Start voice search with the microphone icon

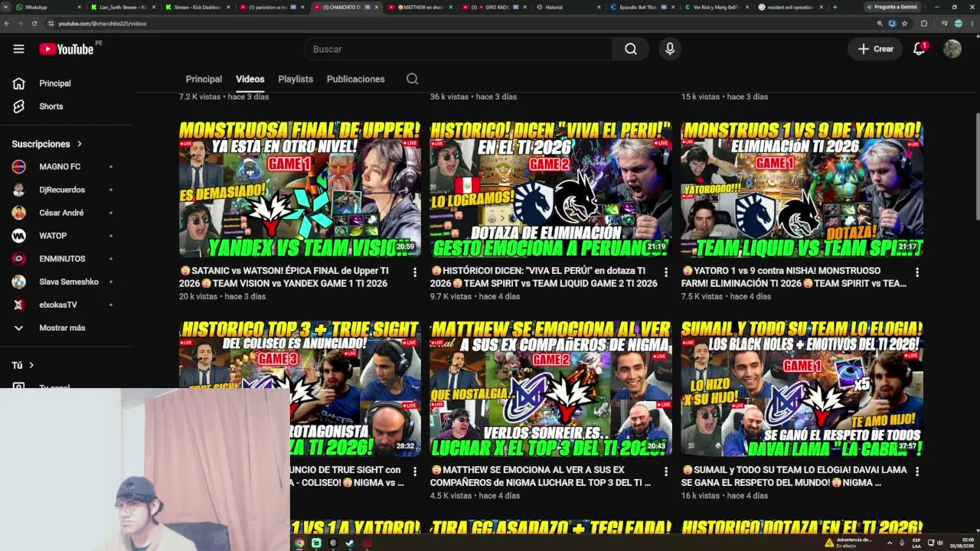(x=670, y=49)
